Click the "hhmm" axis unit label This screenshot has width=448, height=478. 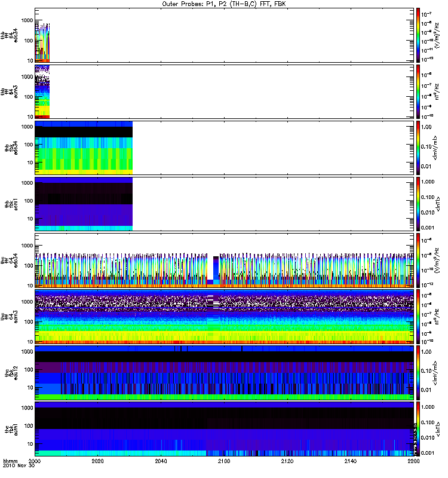[x=10, y=461]
